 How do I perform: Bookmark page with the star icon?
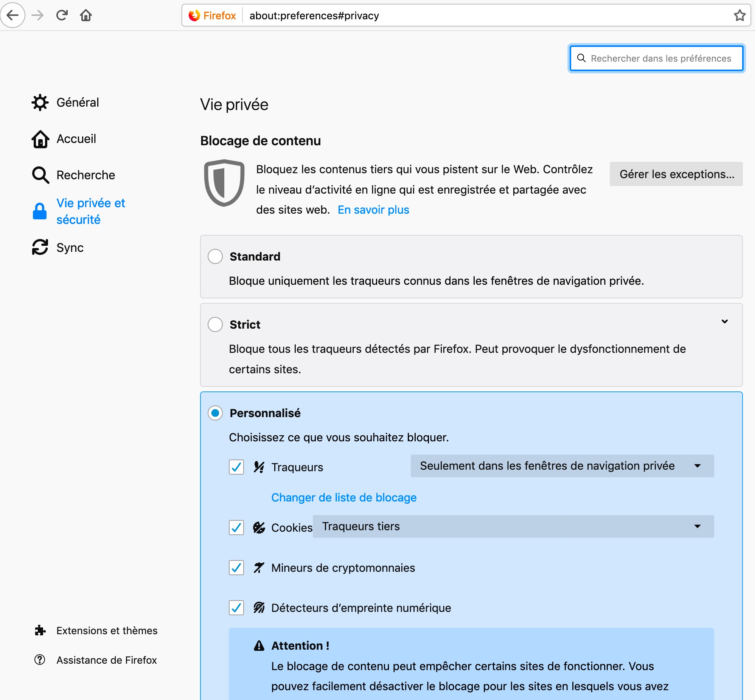click(739, 16)
